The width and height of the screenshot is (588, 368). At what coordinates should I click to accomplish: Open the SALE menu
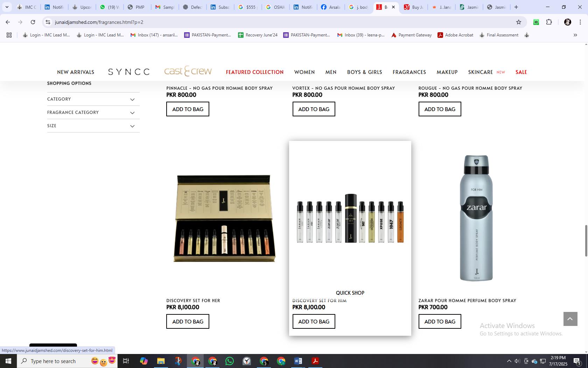(521, 72)
